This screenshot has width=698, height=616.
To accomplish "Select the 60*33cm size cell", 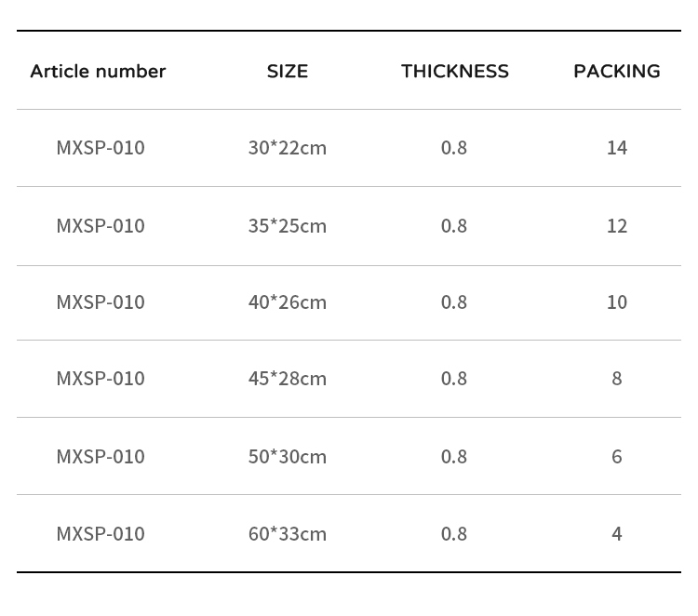I will pyautogui.click(x=287, y=534).
